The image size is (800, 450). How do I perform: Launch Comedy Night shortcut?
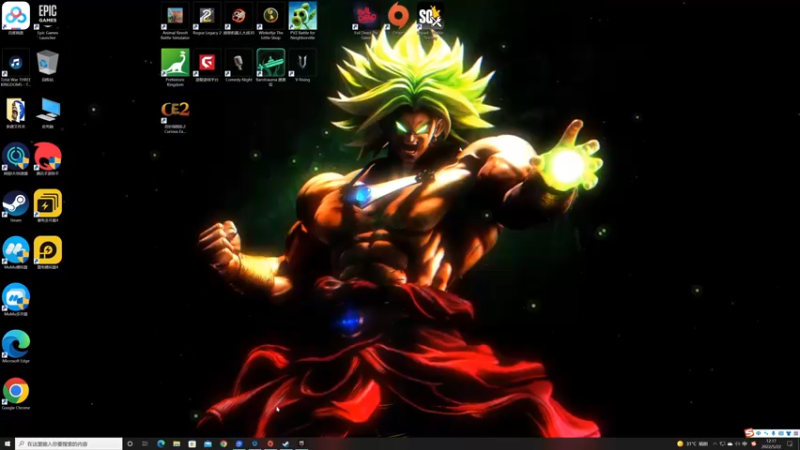tap(239, 65)
